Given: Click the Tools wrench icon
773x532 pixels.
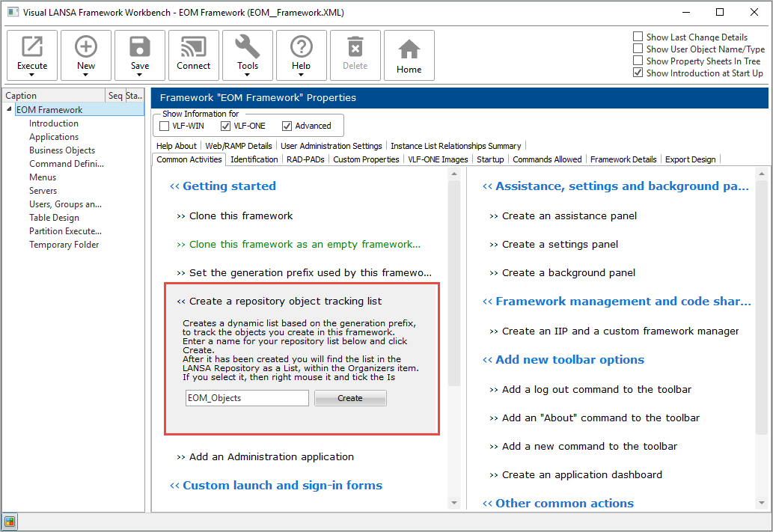Looking at the screenshot, I should [x=248, y=47].
